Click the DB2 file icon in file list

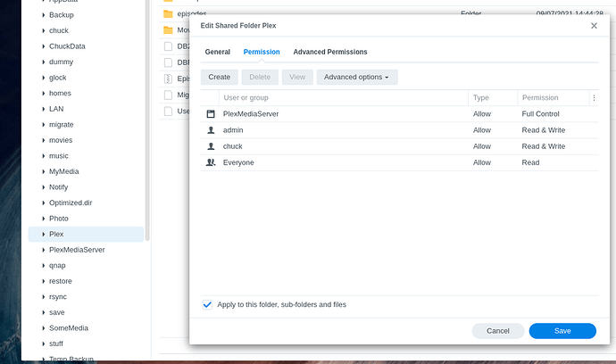(x=168, y=46)
